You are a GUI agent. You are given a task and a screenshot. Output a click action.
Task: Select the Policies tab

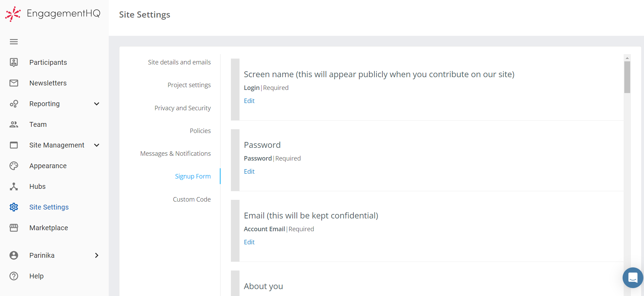(200, 131)
